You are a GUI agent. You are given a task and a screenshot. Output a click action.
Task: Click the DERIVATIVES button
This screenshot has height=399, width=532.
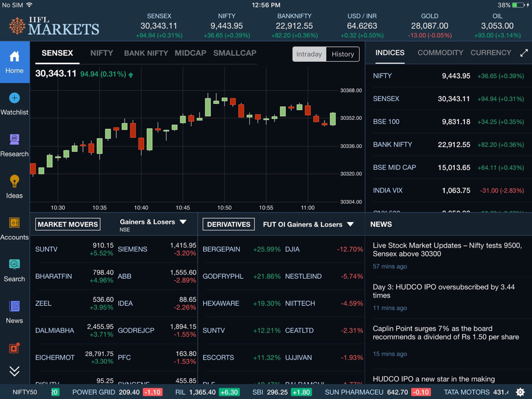click(x=229, y=225)
